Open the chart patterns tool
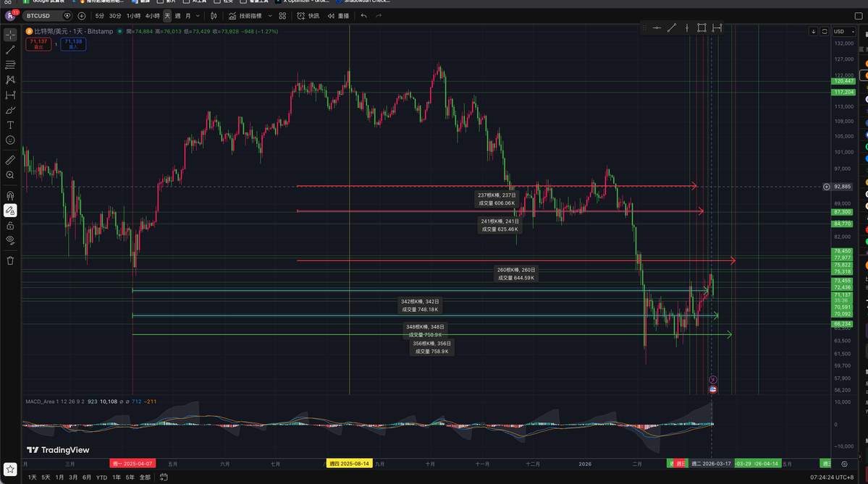The width and height of the screenshot is (868, 484). tap(10, 80)
